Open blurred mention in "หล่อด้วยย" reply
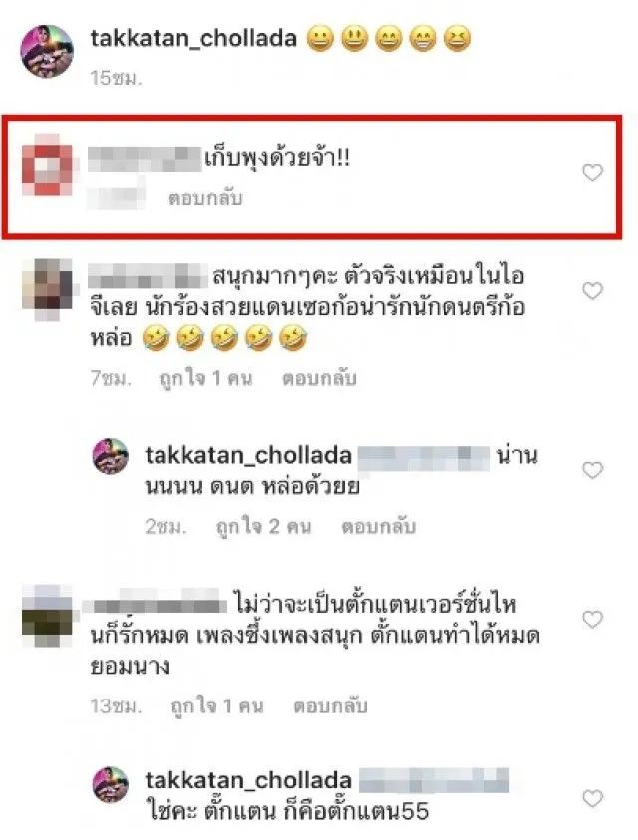The height and width of the screenshot is (840, 638). click(x=424, y=458)
